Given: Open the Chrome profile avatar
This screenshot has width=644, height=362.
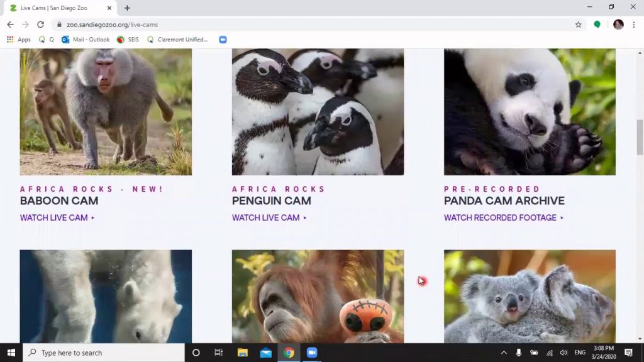Looking at the screenshot, I should click(x=618, y=25).
